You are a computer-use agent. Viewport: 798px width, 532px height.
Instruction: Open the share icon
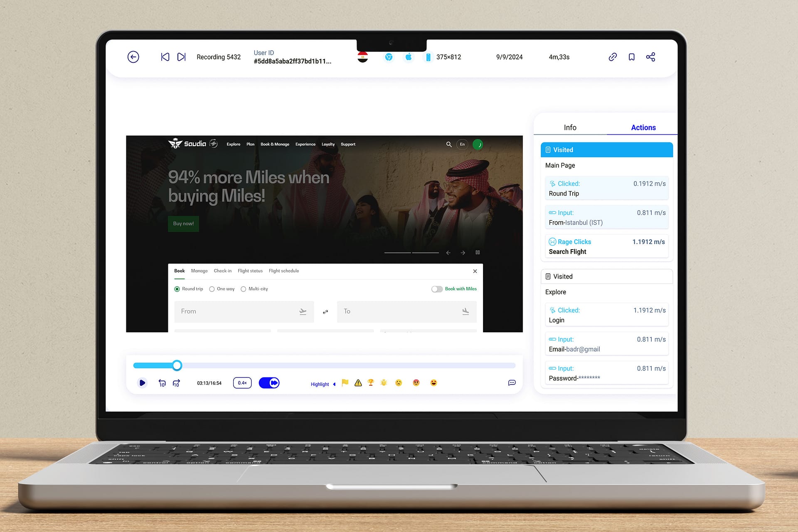[650, 57]
